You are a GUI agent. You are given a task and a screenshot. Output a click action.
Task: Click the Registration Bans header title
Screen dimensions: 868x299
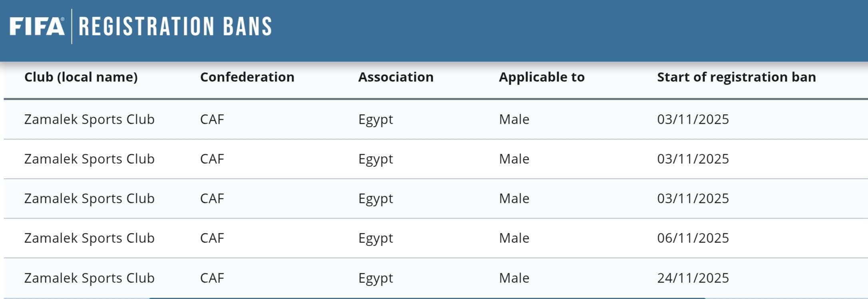click(x=175, y=26)
